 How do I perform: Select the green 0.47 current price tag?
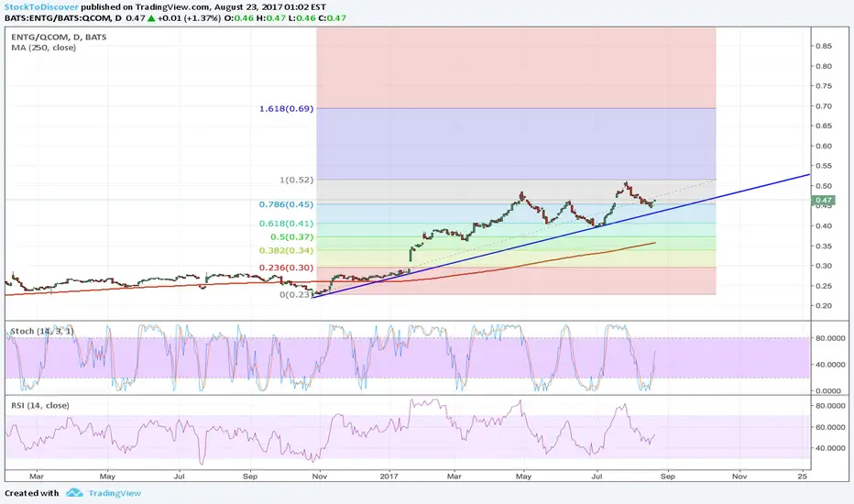point(824,201)
